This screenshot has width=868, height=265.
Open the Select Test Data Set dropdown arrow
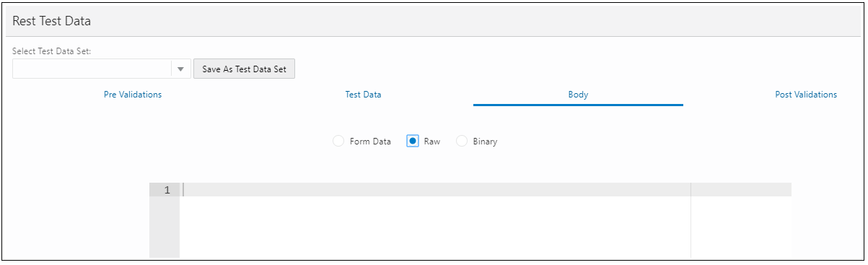pyautogui.click(x=180, y=69)
